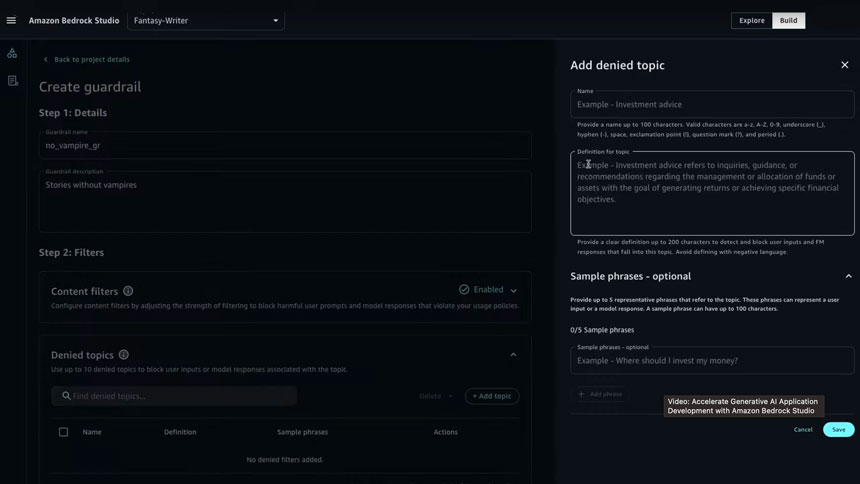The width and height of the screenshot is (860, 484).
Task: Click the Step 1: Details heading
Action: click(73, 112)
